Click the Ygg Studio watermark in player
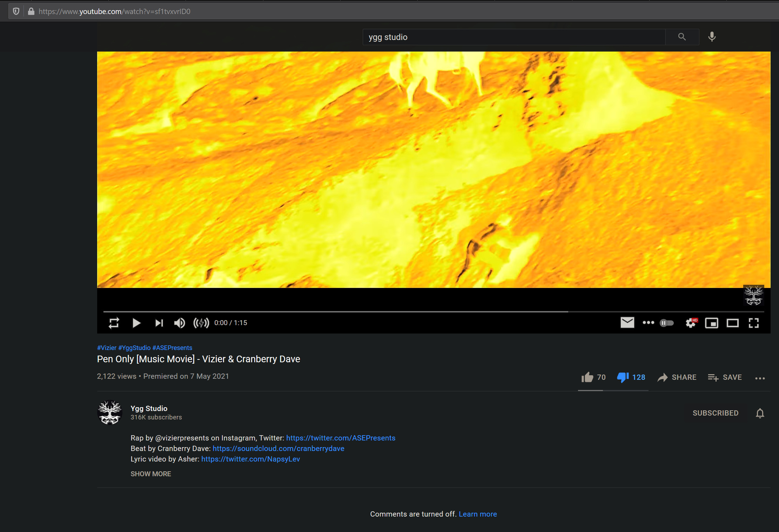Image resolution: width=779 pixels, height=532 pixels. [754, 295]
